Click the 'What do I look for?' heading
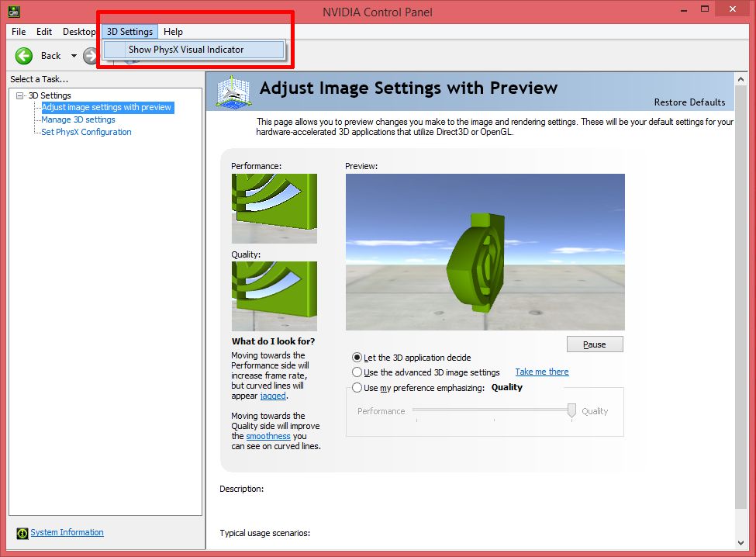The width and height of the screenshot is (756, 557). 273,341
